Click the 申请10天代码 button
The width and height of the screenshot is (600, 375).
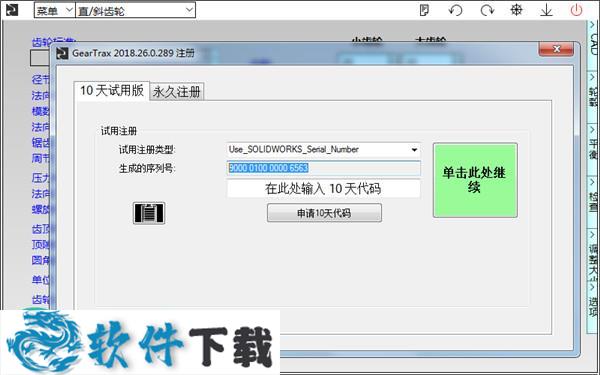click(324, 213)
